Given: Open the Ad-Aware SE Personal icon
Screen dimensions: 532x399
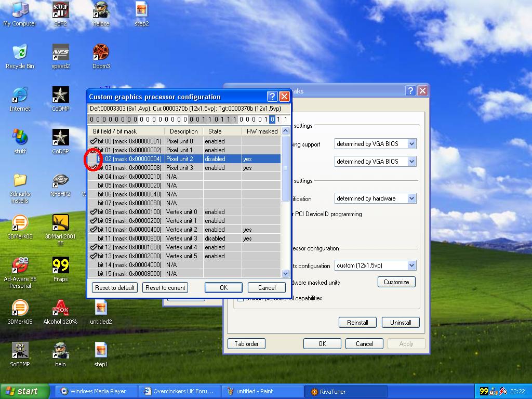Looking at the screenshot, I should pyautogui.click(x=20, y=266).
